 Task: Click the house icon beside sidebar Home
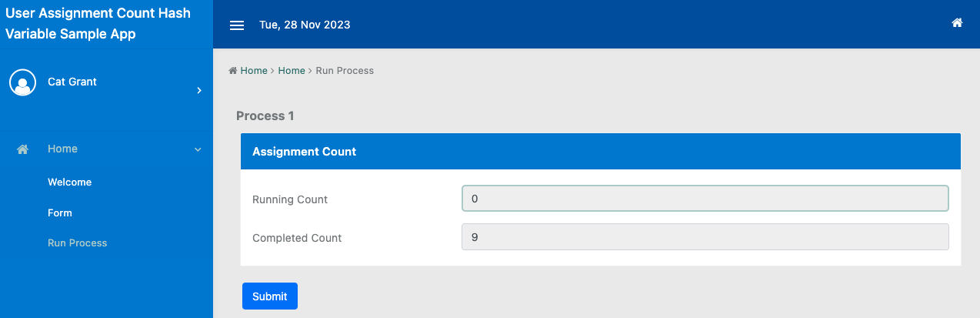click(23, 149)
